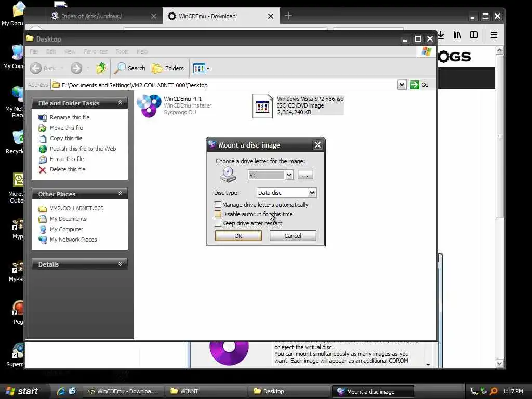Switch to Desktop taskbar button
Viewport: 532px width, 399px height.
(x=289, y=391)
